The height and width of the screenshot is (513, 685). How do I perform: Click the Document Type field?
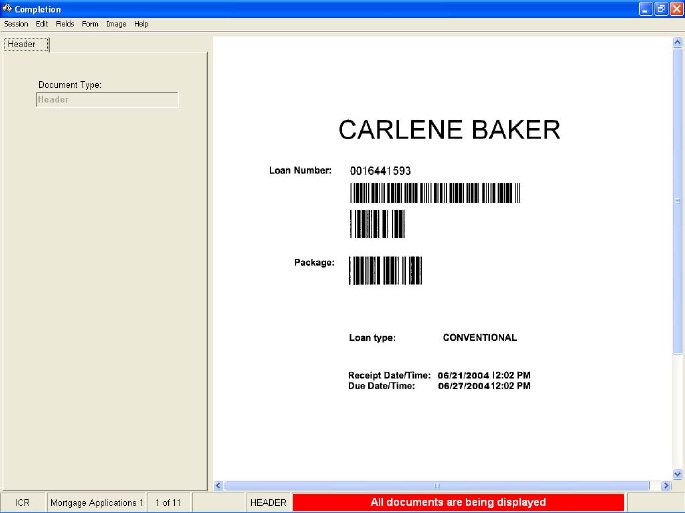point(107,100)
